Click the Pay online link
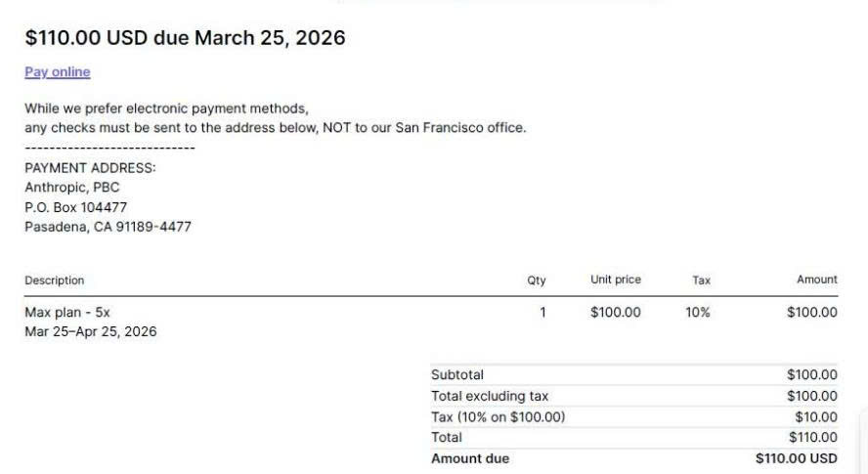Screen dimensions: 868x474 tap(57, 71)
